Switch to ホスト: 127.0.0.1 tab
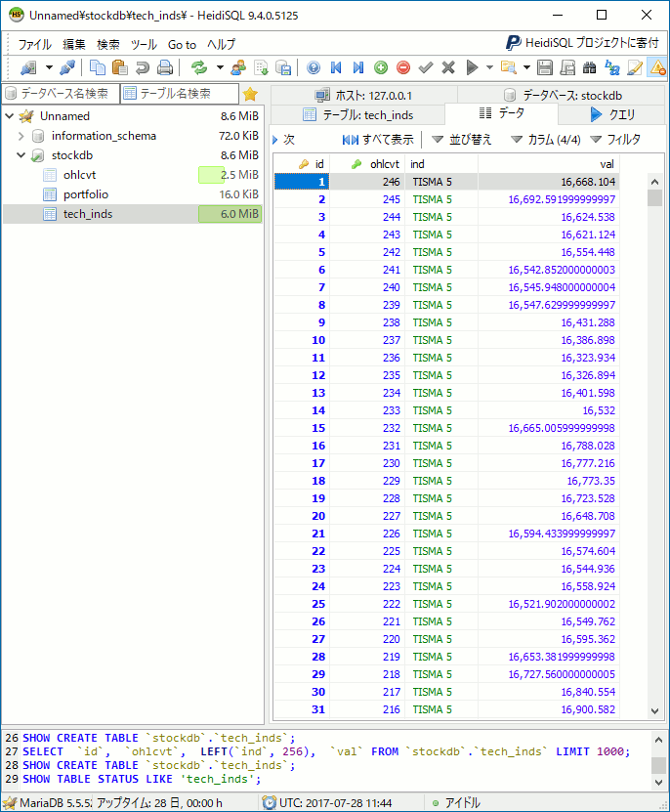The width and height of the screenshot is (670, 812). (x=364, y=96)
